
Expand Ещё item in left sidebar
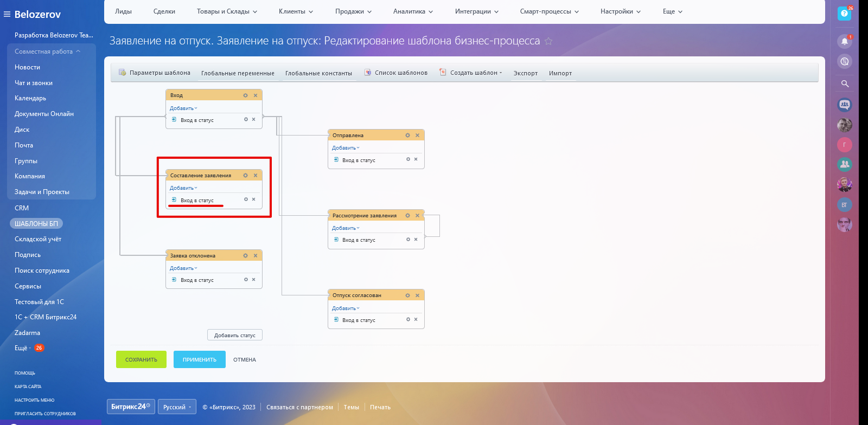23,348
